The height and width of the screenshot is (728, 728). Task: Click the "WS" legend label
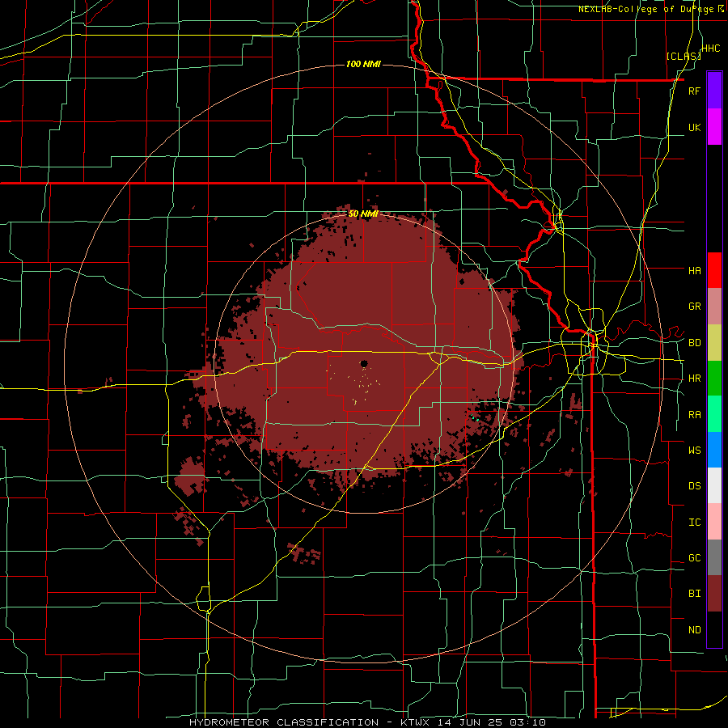(694, 451)
